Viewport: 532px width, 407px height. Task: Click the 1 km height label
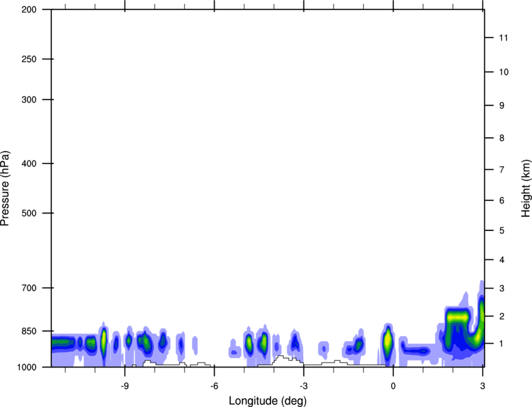click(x=502, y=344)
